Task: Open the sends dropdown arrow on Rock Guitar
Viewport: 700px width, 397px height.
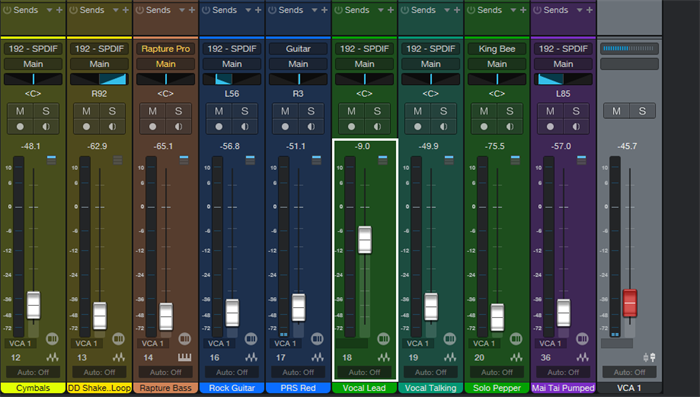Action: coord(248,10)
